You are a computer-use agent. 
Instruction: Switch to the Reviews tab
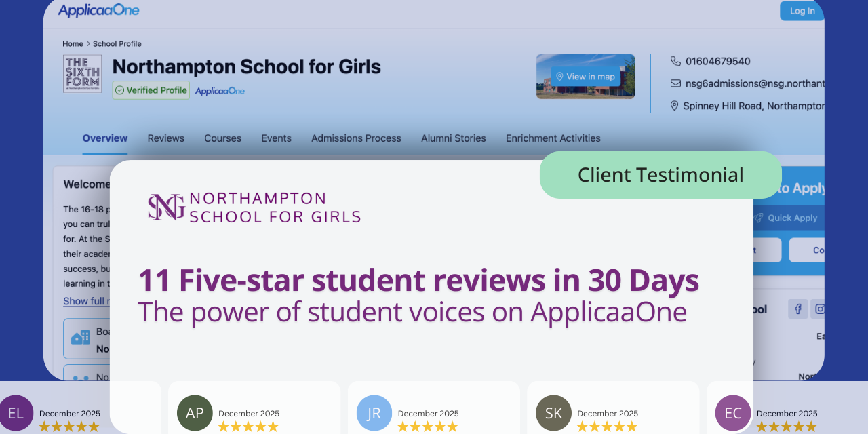pos(165,138)
